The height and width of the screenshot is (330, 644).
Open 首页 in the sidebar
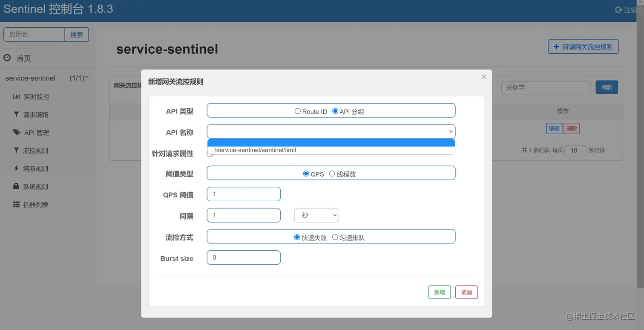click(24, 58)
